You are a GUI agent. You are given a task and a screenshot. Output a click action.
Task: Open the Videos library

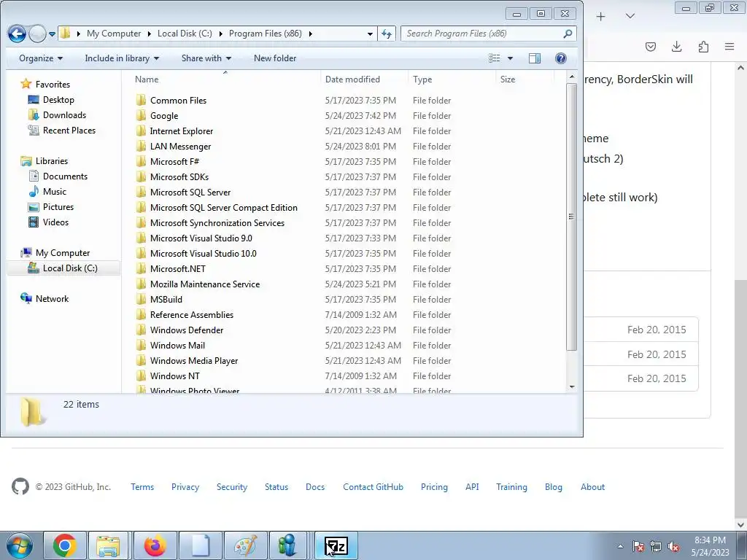point(48,222)
